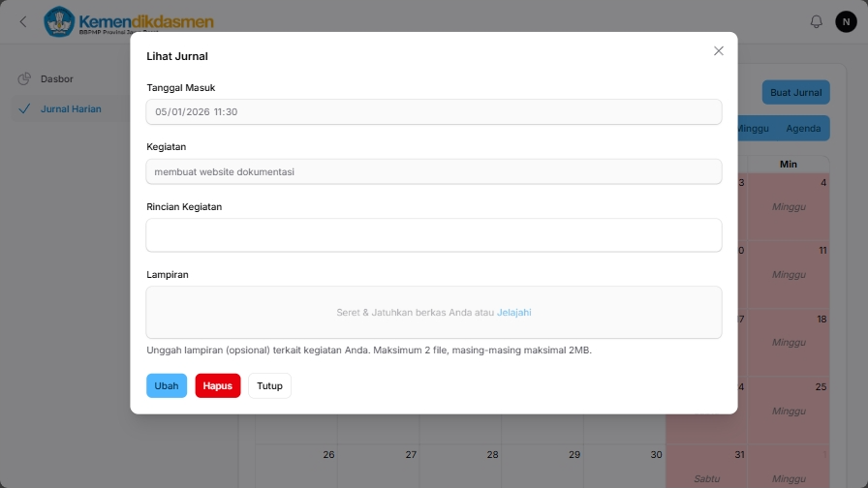Switch to the Minggu calendar view

(753, 129)
